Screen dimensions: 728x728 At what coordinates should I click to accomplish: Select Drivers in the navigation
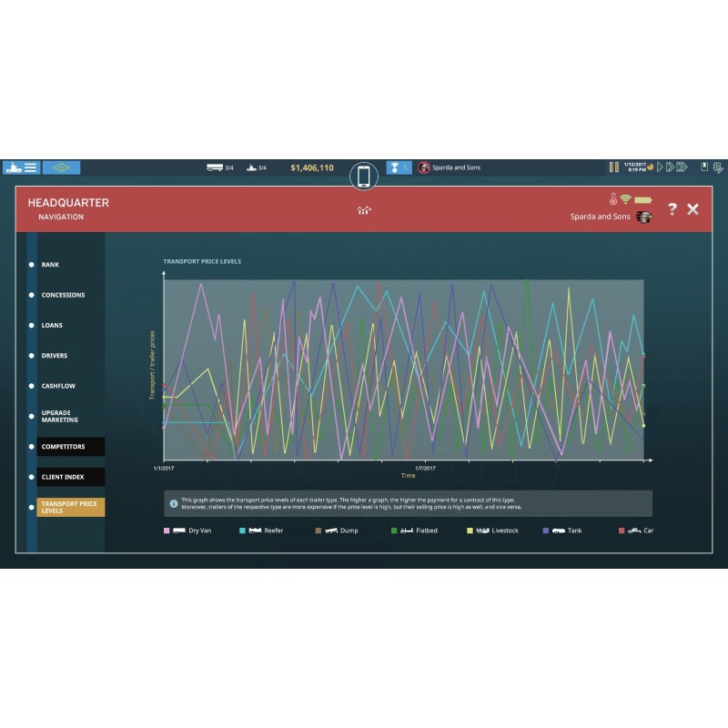55,356
